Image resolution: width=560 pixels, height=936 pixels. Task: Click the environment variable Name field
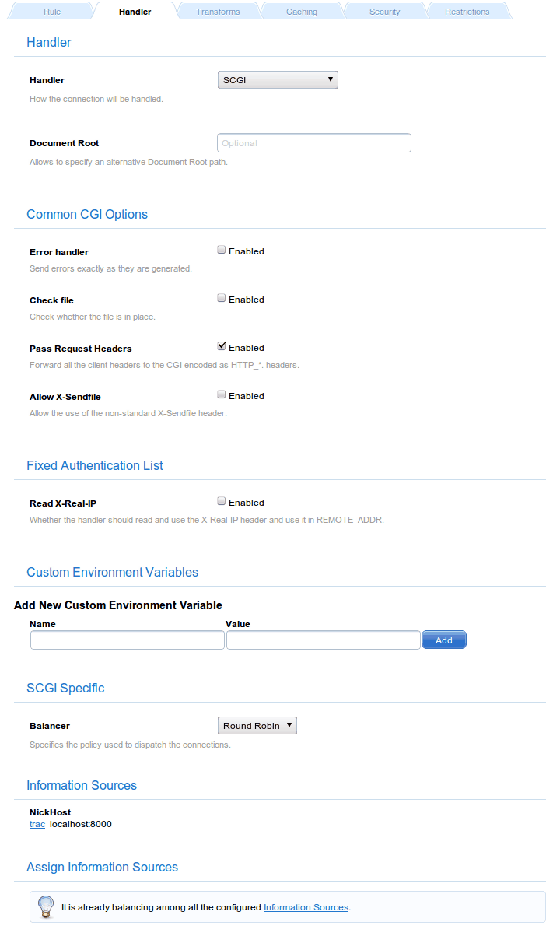click(128, 640)
